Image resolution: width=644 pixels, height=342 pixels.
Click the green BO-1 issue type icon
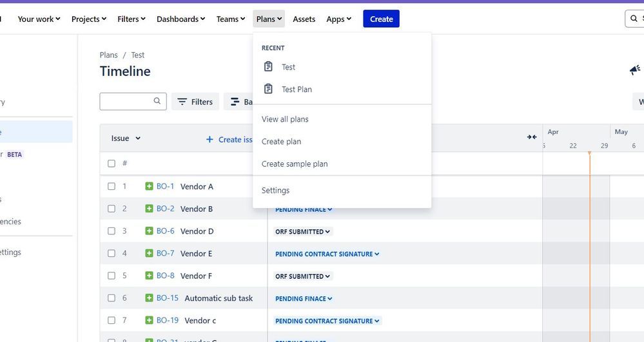149,186
